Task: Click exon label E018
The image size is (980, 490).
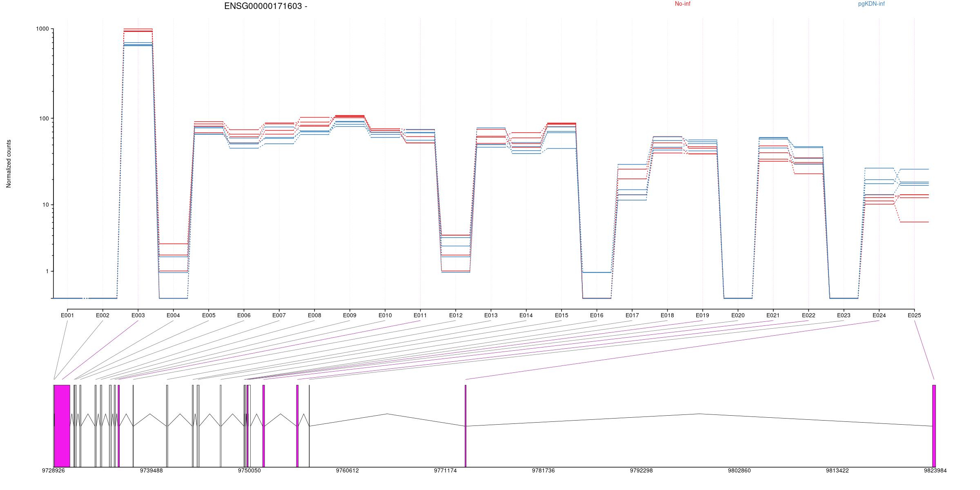Action: click(667, 315)
